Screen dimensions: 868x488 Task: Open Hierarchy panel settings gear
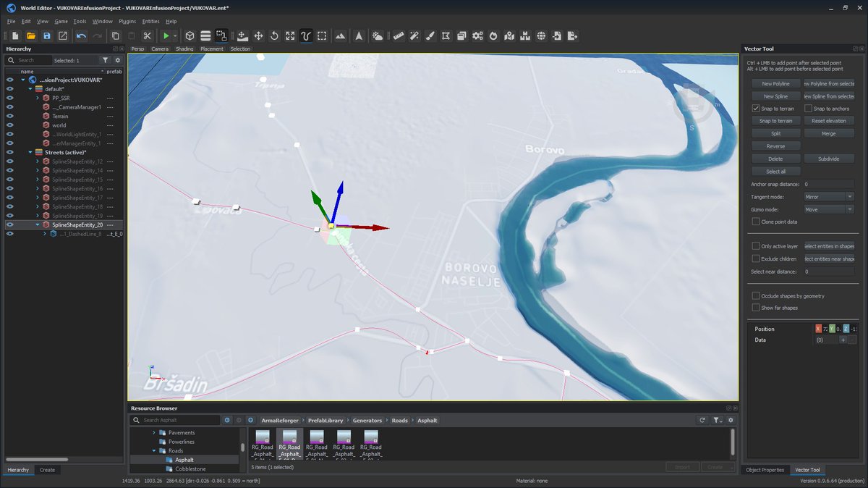point(117,60)
